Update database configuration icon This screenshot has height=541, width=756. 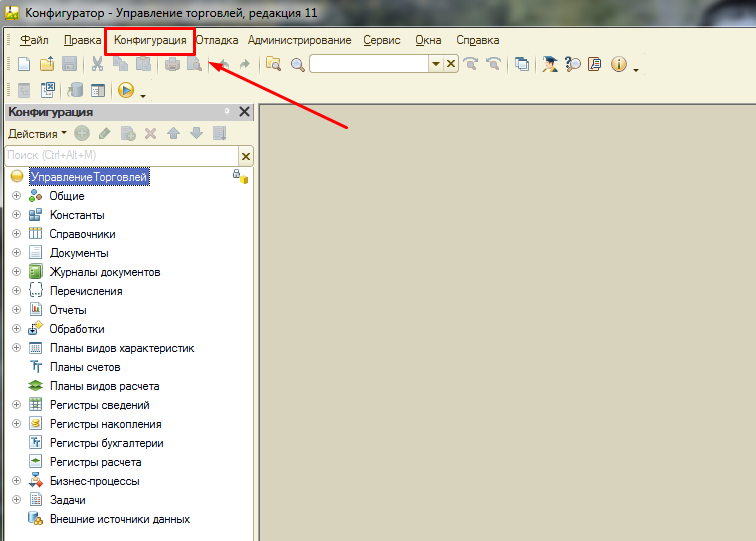pyautogui.click(x=75, y=90)
